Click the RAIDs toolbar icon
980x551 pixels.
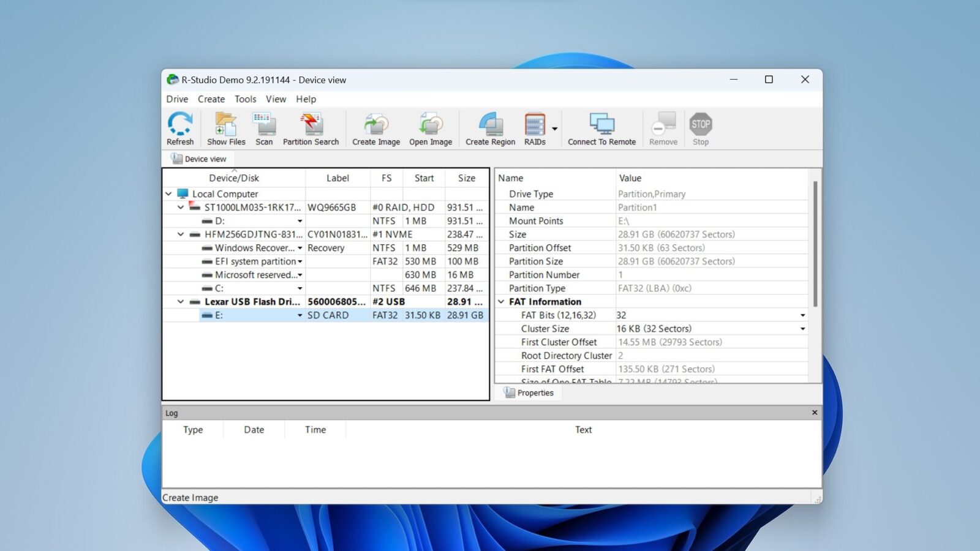(534, 128)
